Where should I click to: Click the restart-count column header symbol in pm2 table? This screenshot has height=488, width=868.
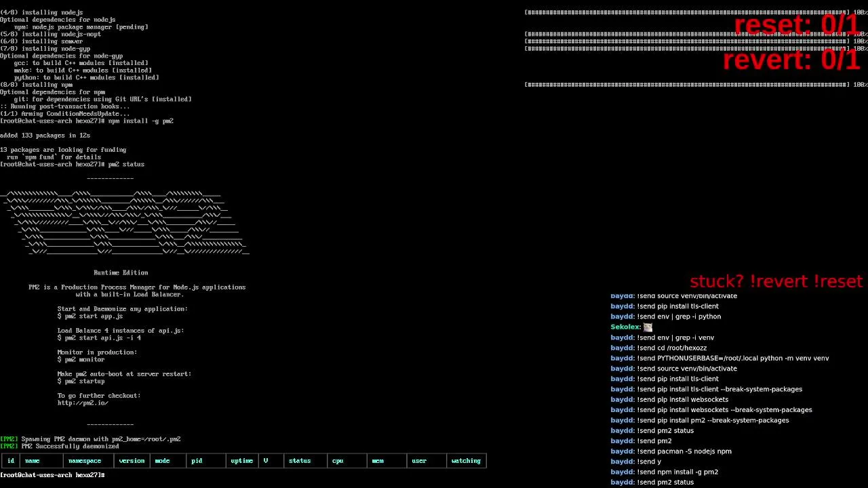click(266, 461)
